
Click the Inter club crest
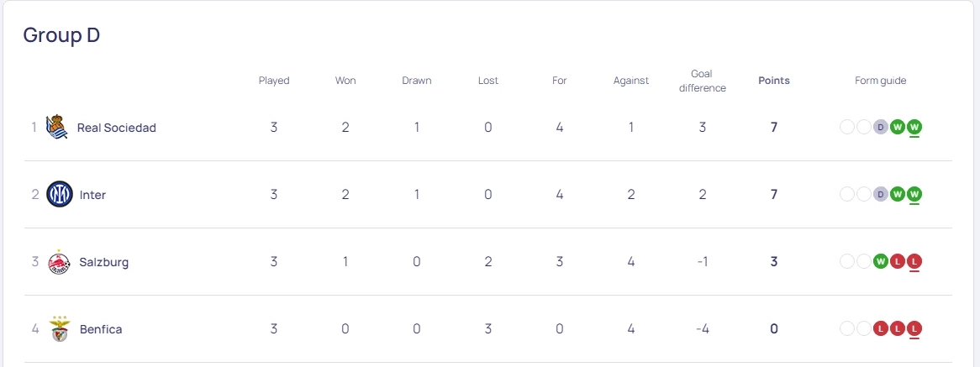click(x=60, y=194)
